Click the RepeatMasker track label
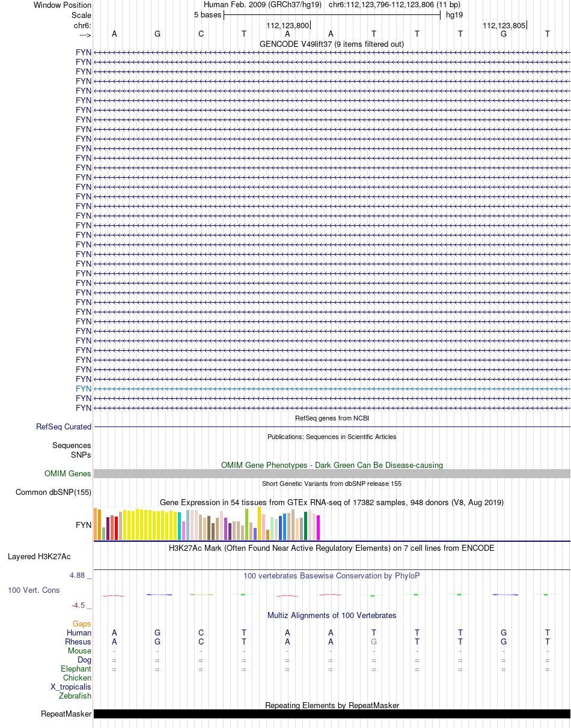This screenshot has width=571, height=728. tap(66, 714)
